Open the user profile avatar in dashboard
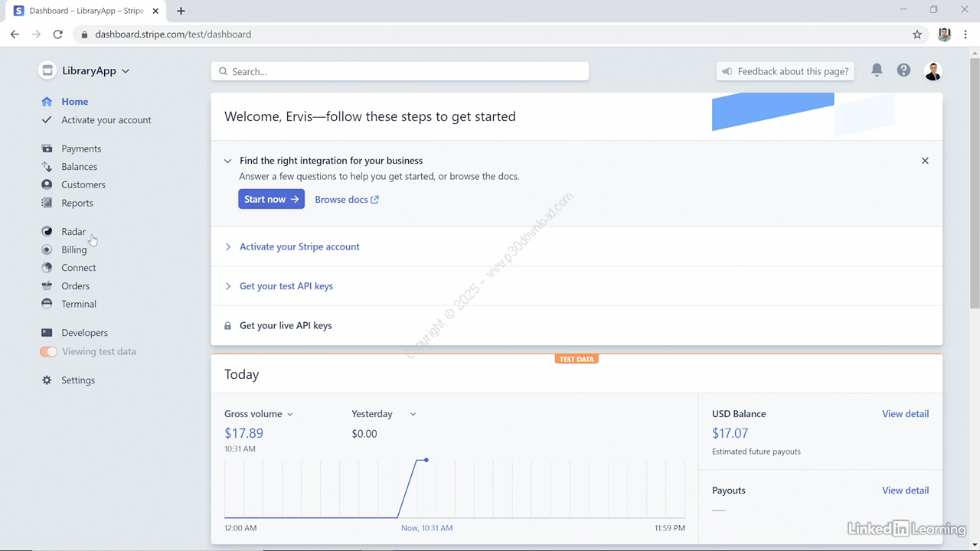The height and width of the screenshot is (551, 980). (933, 71)
